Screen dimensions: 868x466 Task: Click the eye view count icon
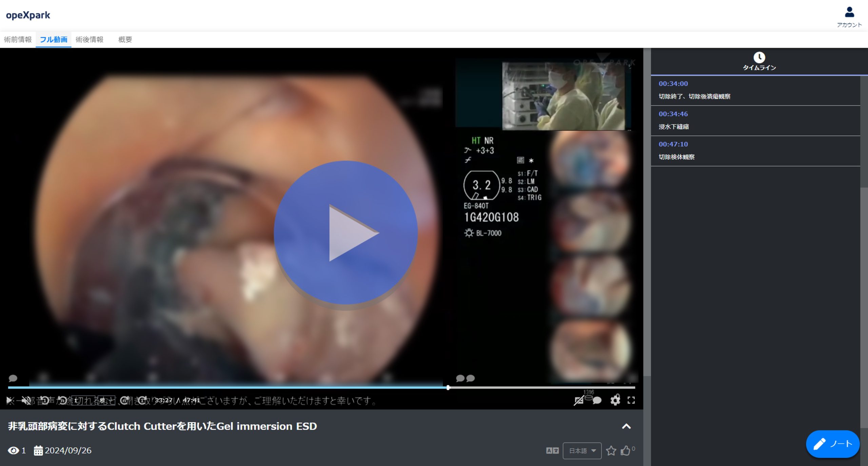(x=13, y=450)
